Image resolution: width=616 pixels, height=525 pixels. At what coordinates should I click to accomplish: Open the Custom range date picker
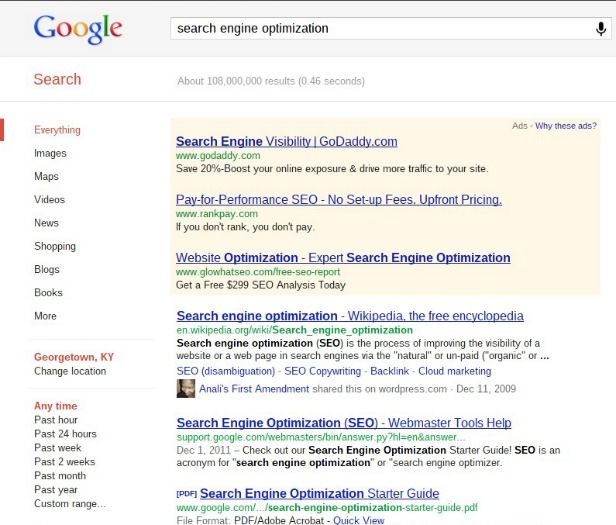69,504
